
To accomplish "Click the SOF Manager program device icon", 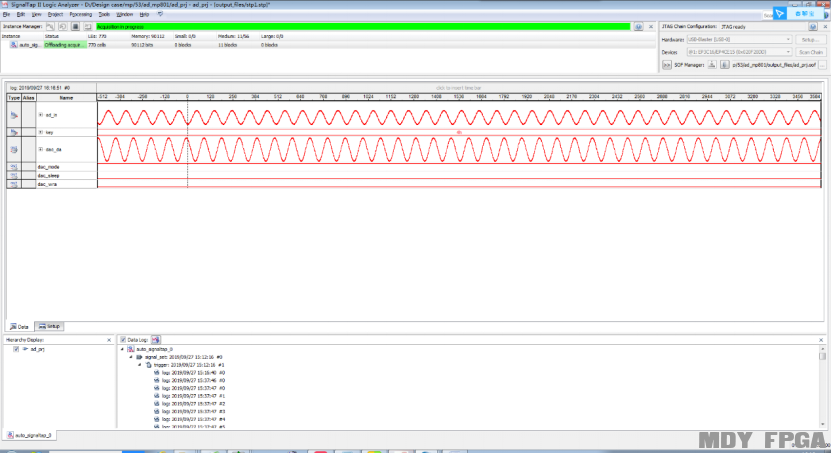I will [712, 65].
